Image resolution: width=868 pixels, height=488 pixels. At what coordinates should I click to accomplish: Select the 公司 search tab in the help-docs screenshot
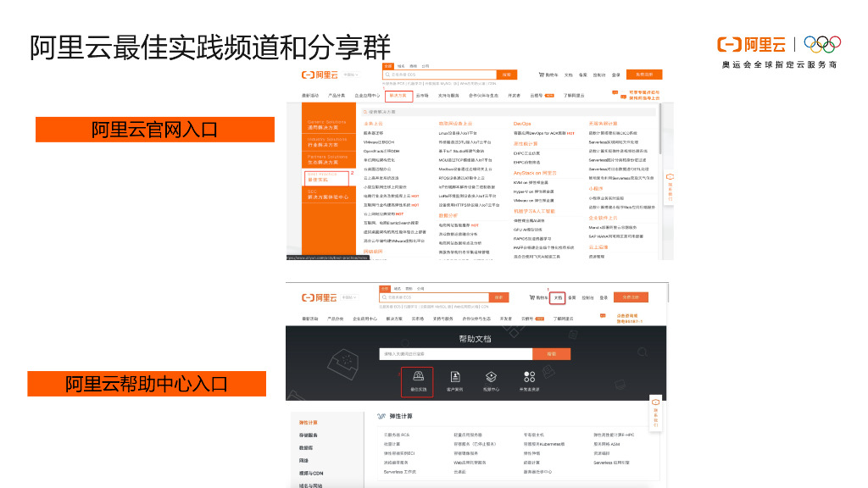pyautogui.click(x=420, y=289)
